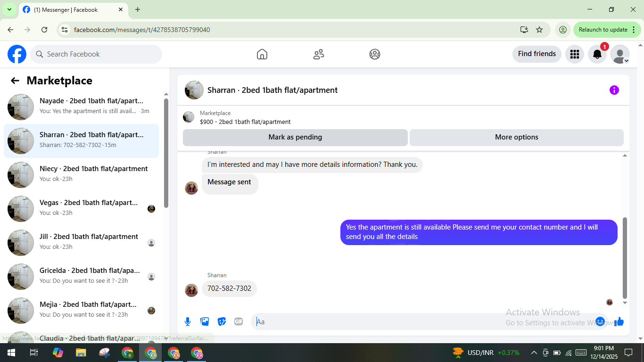644x362 pixels.
Task: Click the 'I'm interested' message bubble
Action: [x=312, y=165]
